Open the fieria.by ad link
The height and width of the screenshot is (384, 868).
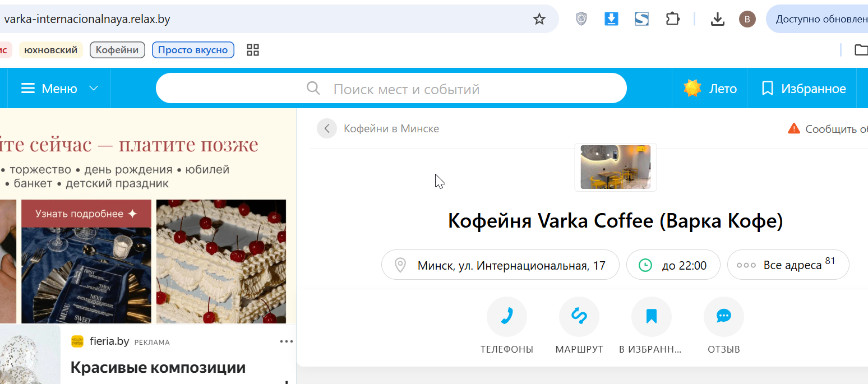pos(109,341)
